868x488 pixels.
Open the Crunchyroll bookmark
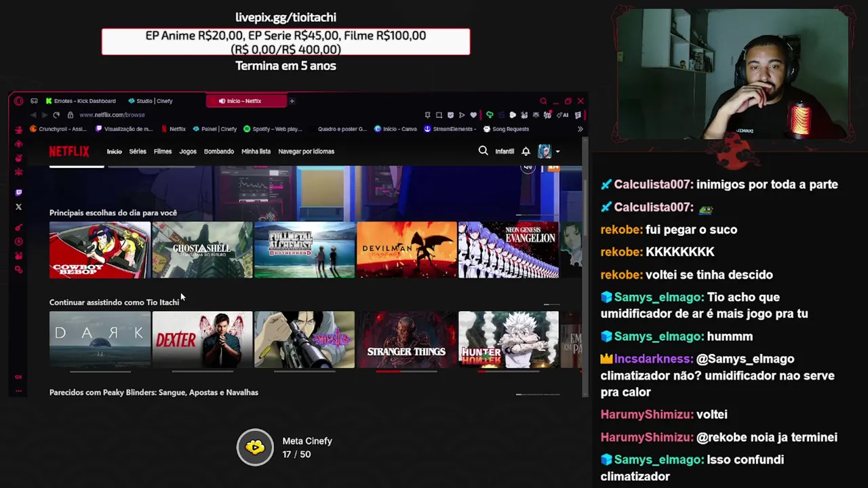58,129
